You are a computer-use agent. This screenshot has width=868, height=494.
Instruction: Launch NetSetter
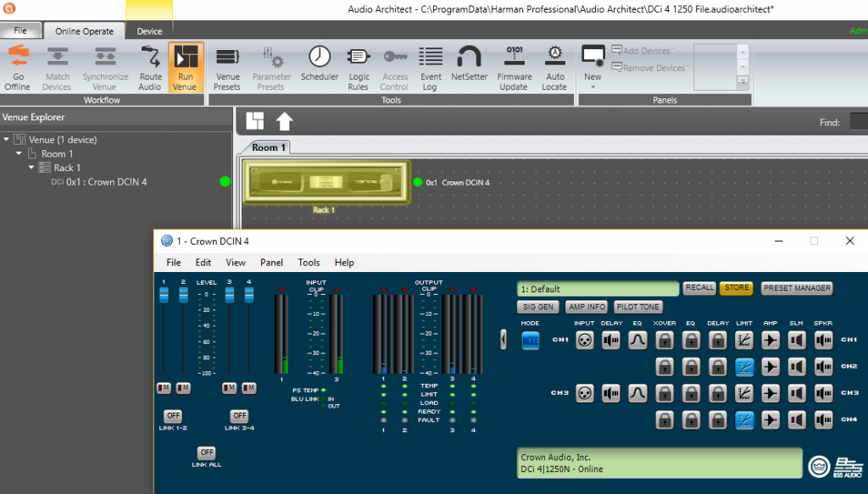[469, 64]
